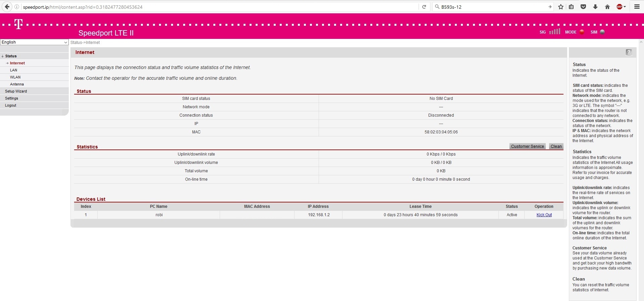Click the Operation column header
Image resolution: width=644 pixels, height=301 pixels.
544,206
